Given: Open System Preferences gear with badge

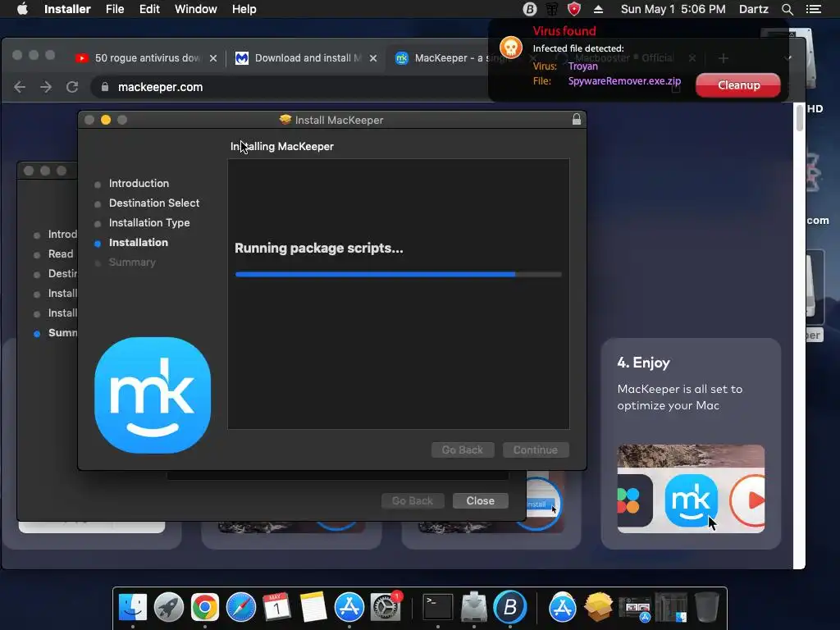Looking at the screenshot, I should tap(386, 607).
